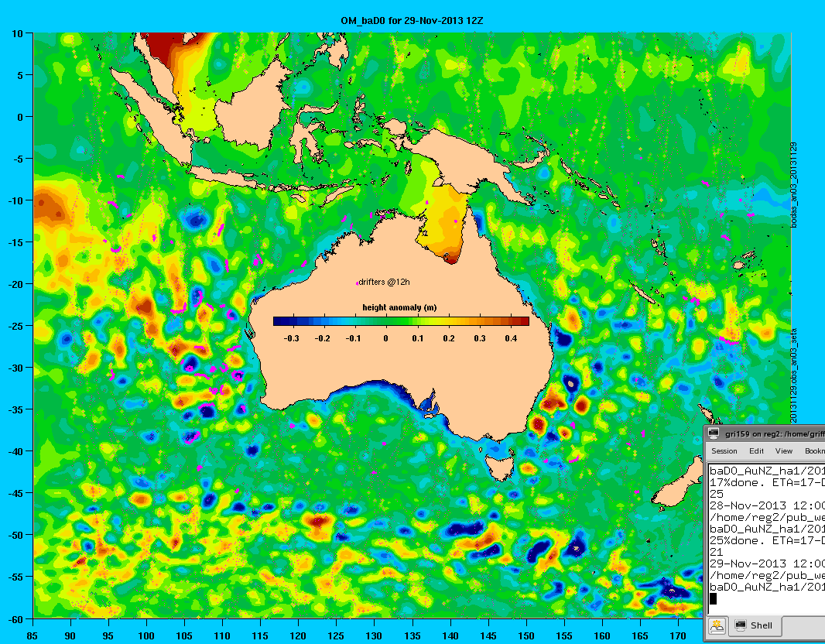Click the '20131129.obs_an03_seta' vertical side label
825x644 pixels.
pyautogui.click(x=794, y=375)
